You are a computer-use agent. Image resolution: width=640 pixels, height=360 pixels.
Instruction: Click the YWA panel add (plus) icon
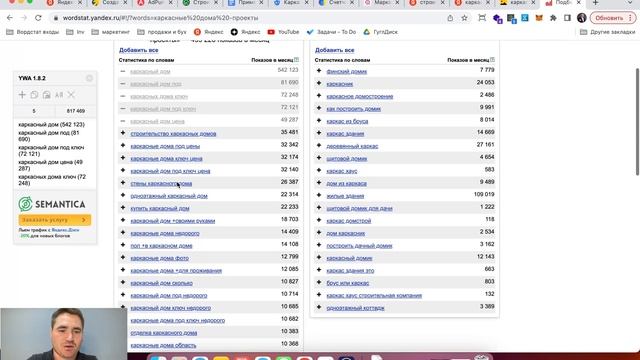point(22,95)
